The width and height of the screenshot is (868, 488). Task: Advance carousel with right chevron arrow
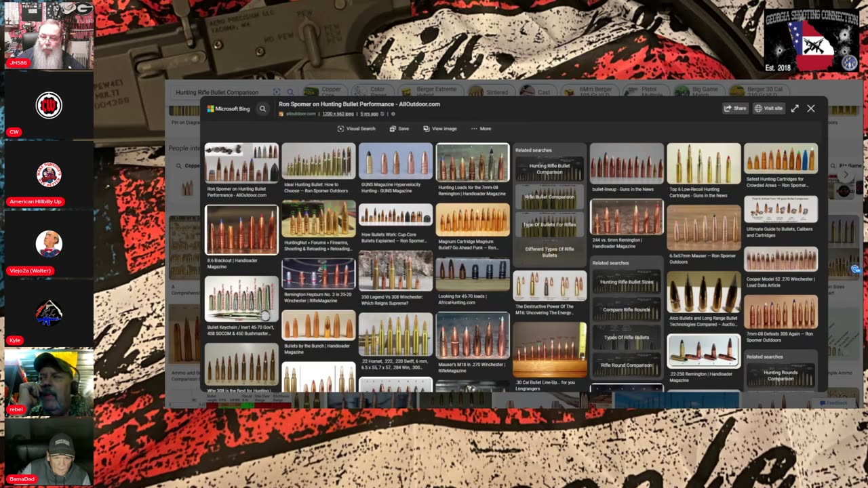pyautogui.click(x=846, y=175)
